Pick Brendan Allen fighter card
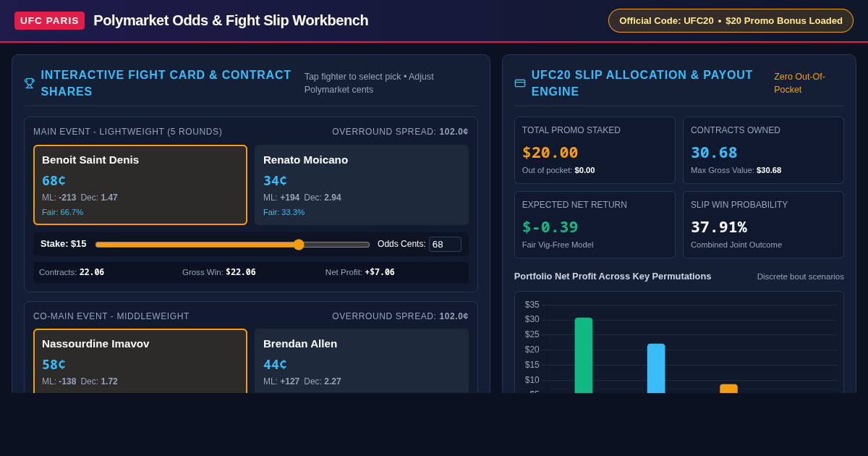The image size is (868, 456). pyautogui.click(x=362, y=361)
